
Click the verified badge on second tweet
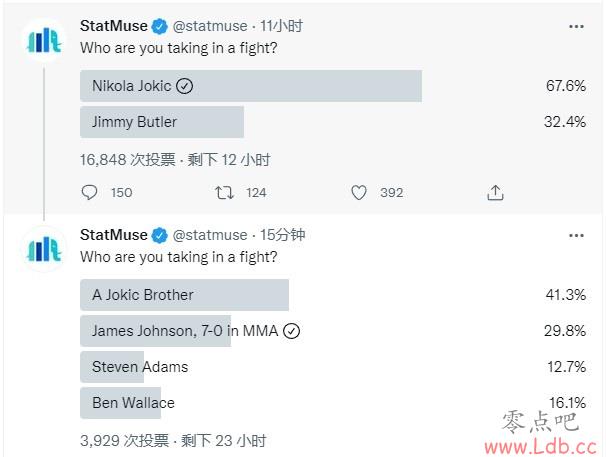tap(159, 235)
